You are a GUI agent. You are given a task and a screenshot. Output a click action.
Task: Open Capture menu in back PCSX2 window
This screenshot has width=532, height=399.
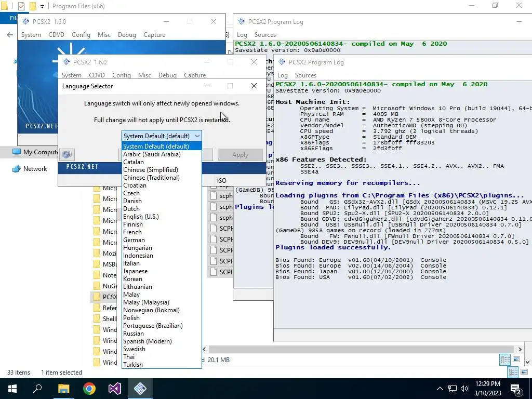(x=154, y=35)
